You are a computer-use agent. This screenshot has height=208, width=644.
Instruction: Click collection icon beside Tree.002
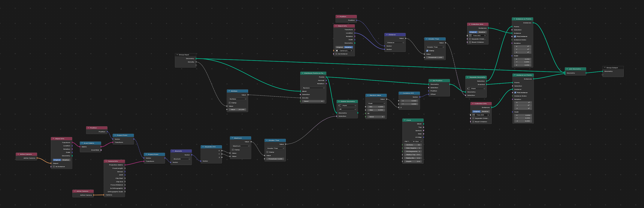pos(470,36)
